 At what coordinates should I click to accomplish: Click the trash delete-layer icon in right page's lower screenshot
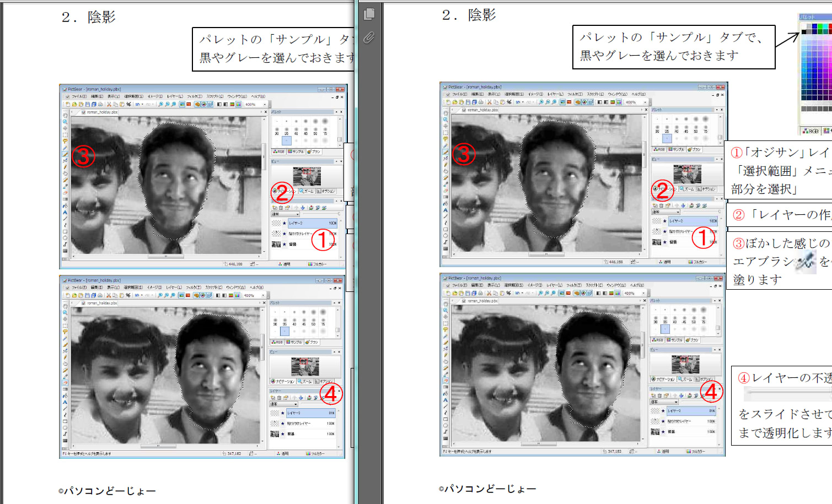(661, 395)
